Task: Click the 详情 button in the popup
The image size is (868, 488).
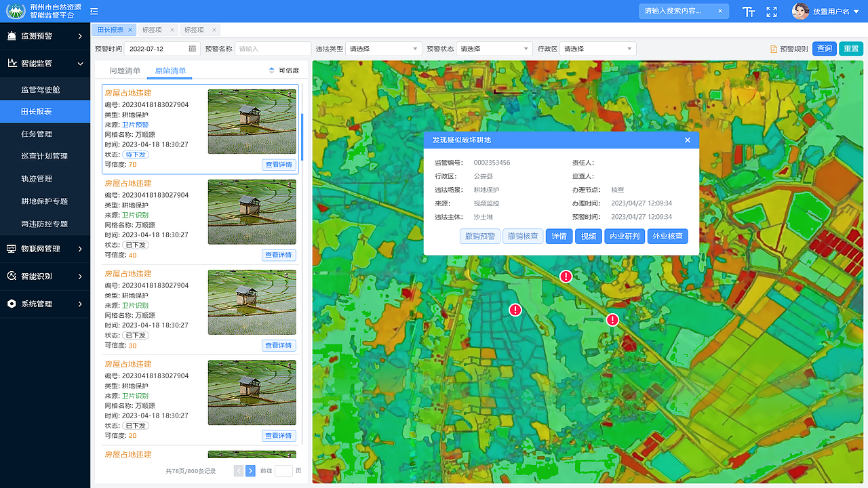Action: click(x=559, y=237)
